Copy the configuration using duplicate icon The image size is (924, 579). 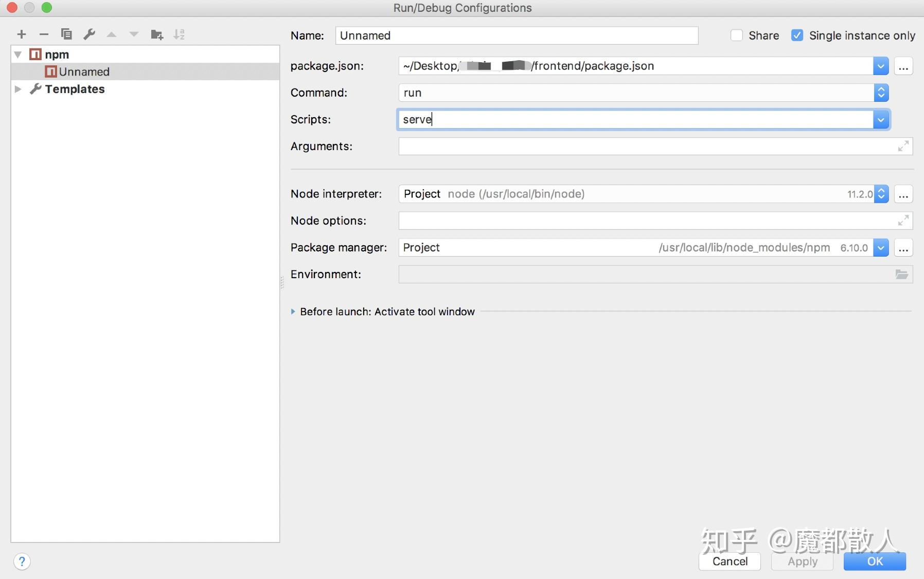66,34
